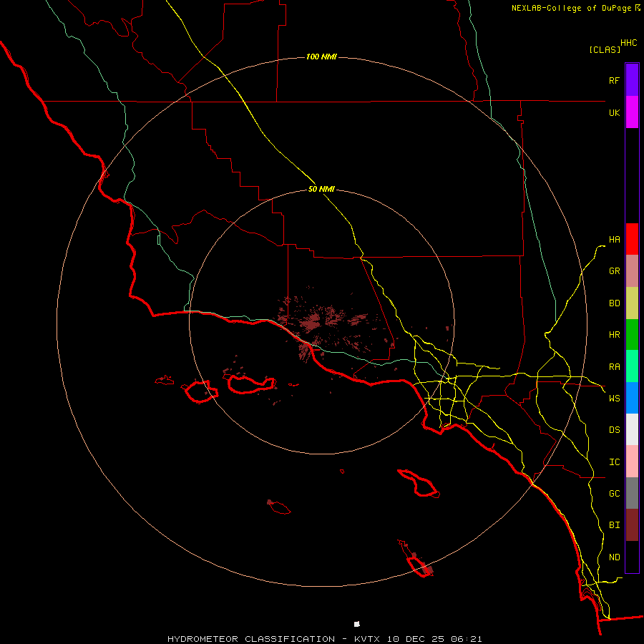Click the HR legend label
This screenshot has height=644, width=644.
point(614,335)
